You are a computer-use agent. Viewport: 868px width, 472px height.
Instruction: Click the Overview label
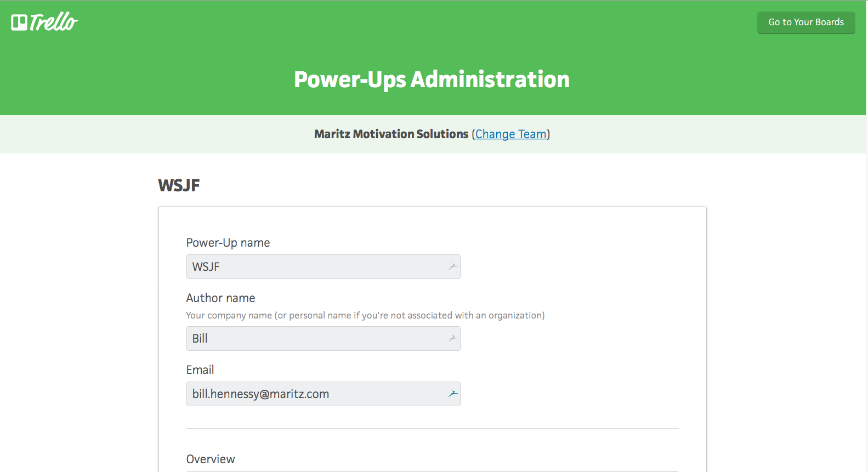point(211,459)
